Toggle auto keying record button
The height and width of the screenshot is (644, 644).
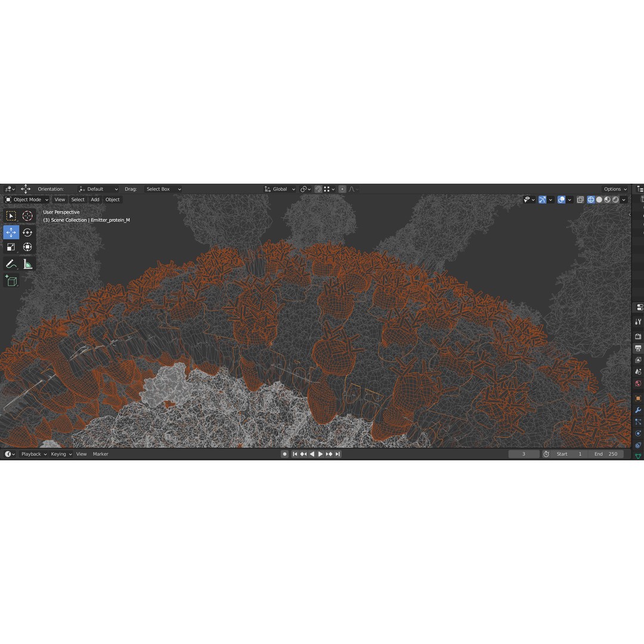click(284, 454)
